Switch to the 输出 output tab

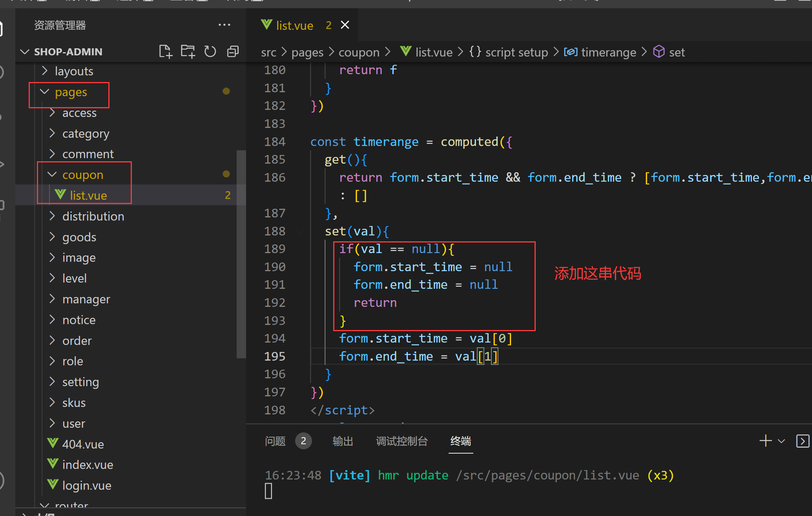click(x=343, y=441)
